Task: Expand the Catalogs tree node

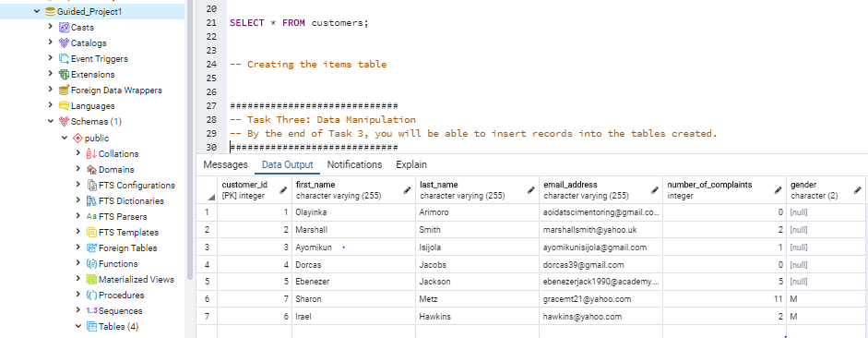Action: (x=51, y=42)
